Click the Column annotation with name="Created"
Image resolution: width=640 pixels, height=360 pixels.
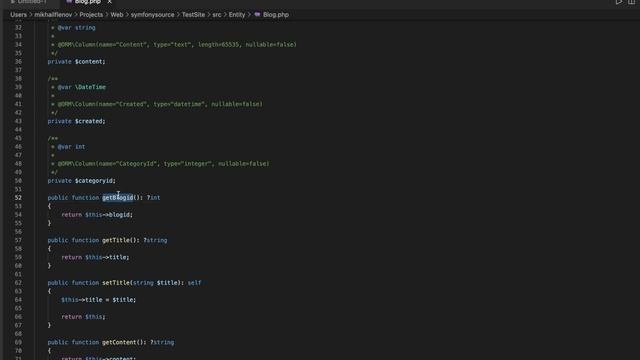point(160,104)
